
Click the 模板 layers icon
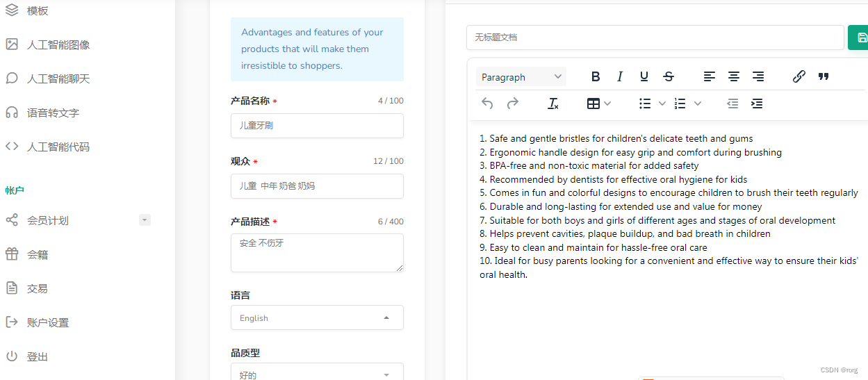click(x=12, y=10)
